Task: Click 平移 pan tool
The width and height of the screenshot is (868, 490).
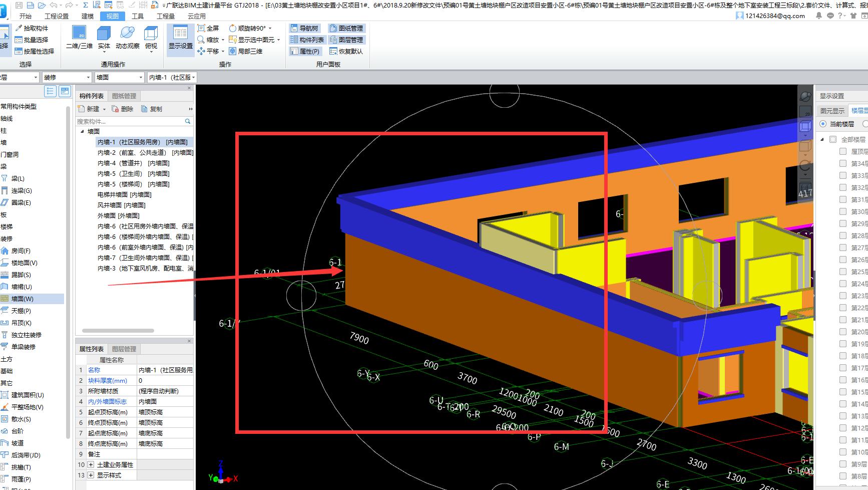Action: [208, 51]
